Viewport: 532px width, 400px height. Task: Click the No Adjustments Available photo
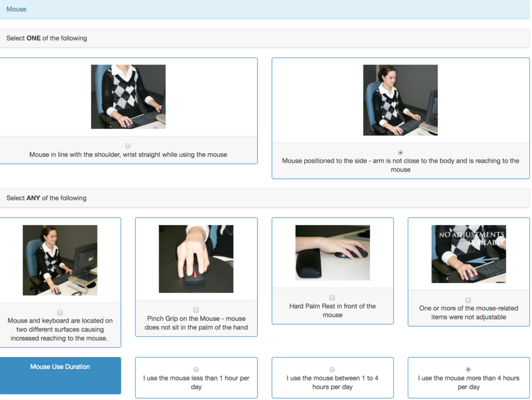[x=468, y=254]
